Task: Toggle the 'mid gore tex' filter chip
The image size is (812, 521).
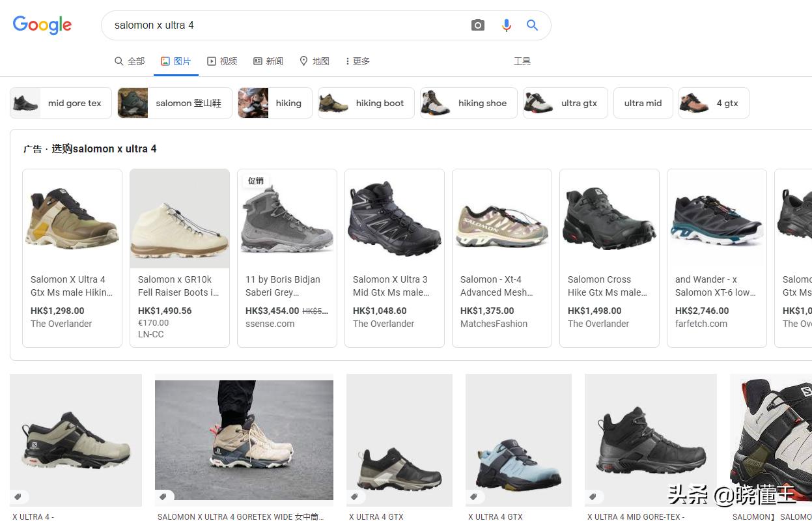Action: 61,102
